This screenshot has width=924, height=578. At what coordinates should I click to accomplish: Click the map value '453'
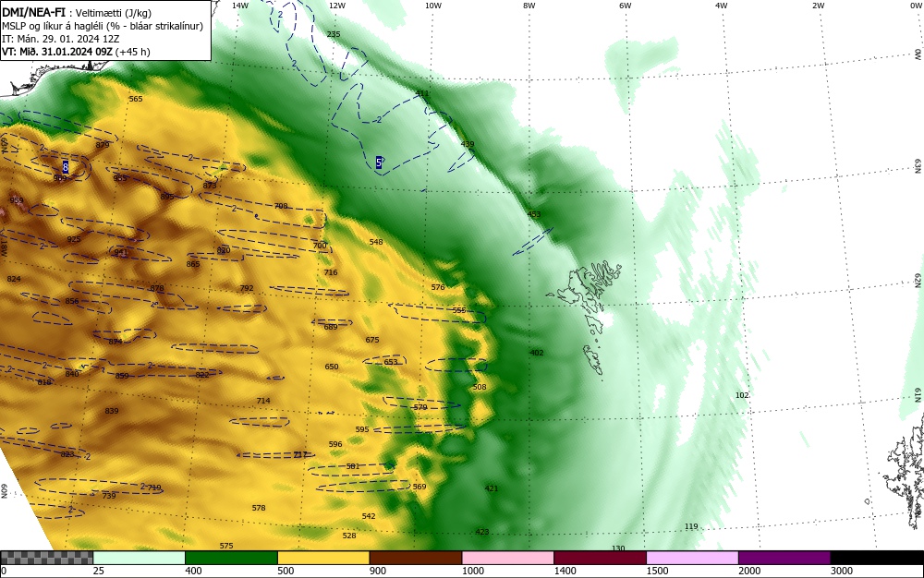pyautogui.click(x=534, y=214)
